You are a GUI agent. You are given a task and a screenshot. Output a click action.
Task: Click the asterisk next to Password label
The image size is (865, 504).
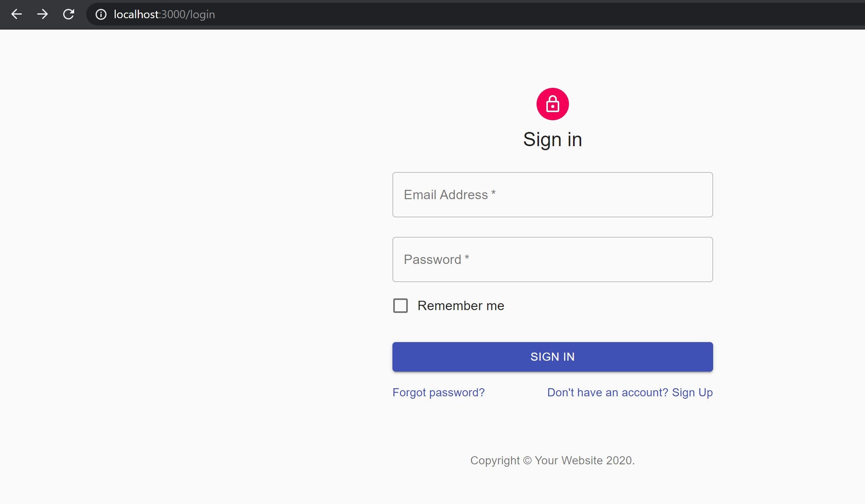467,257
